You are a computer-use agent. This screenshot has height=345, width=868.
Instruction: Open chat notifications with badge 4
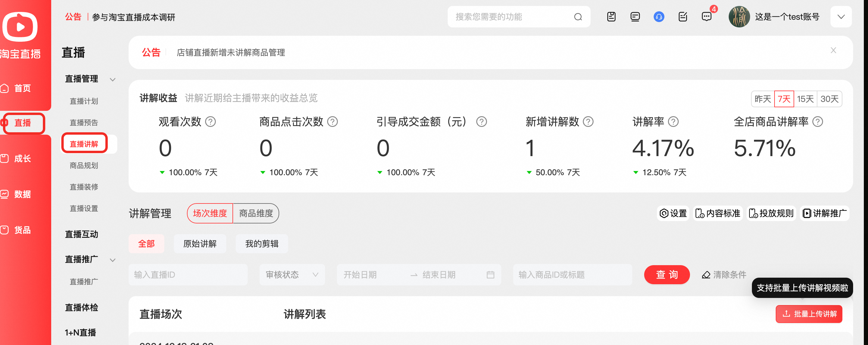point(707,16)
